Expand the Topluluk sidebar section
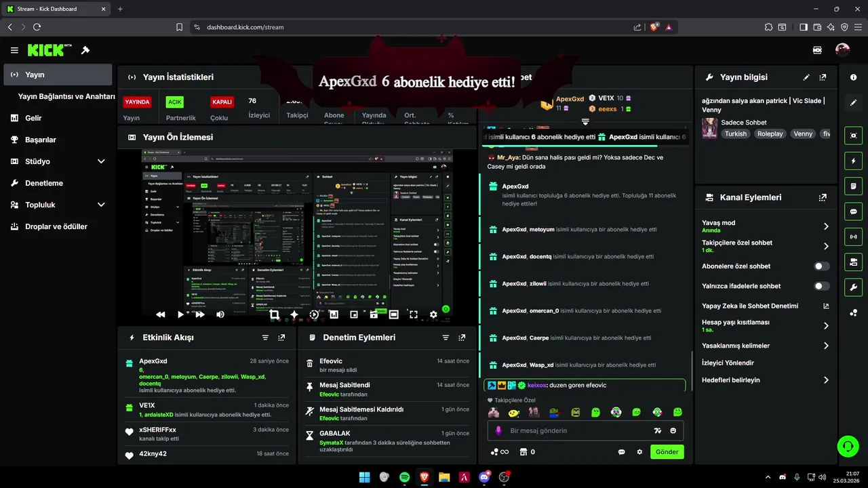 point(101,205)
